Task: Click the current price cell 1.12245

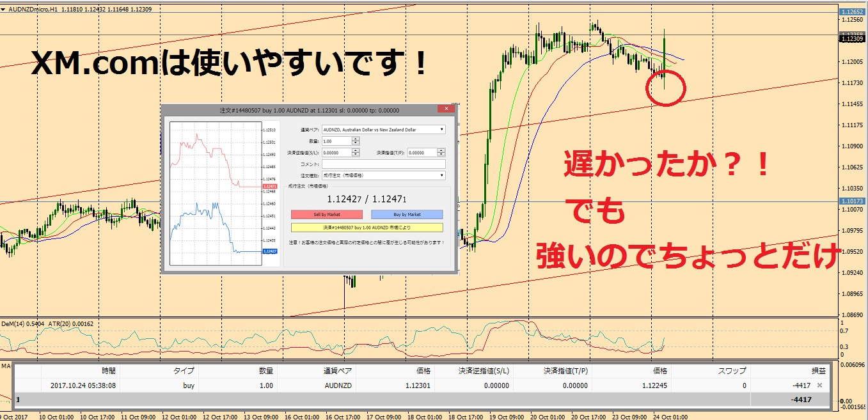Action: click(x=654, y=385)
